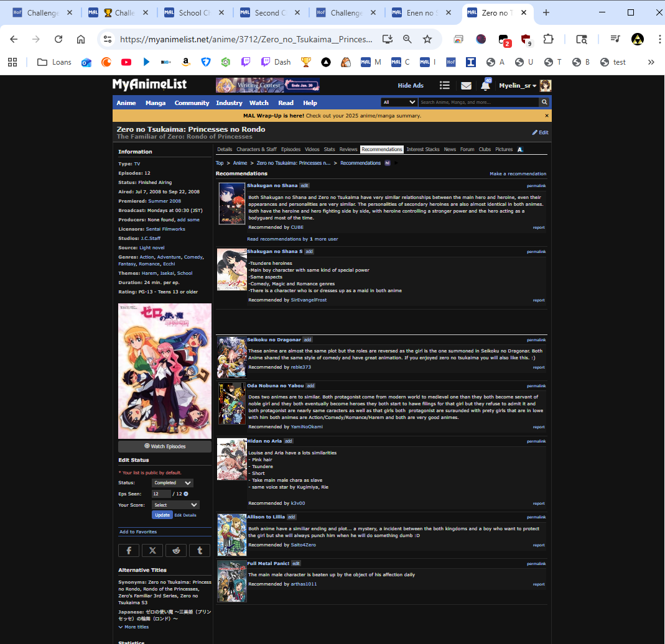Open the Outlook bookmark icon

click(x=86, y=62)
